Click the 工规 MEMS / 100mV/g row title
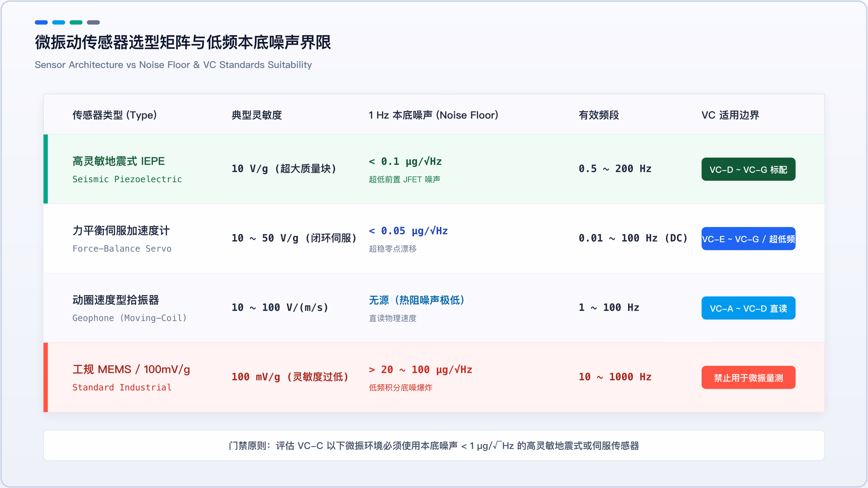The image size is (868, 488). click(131, 369)
